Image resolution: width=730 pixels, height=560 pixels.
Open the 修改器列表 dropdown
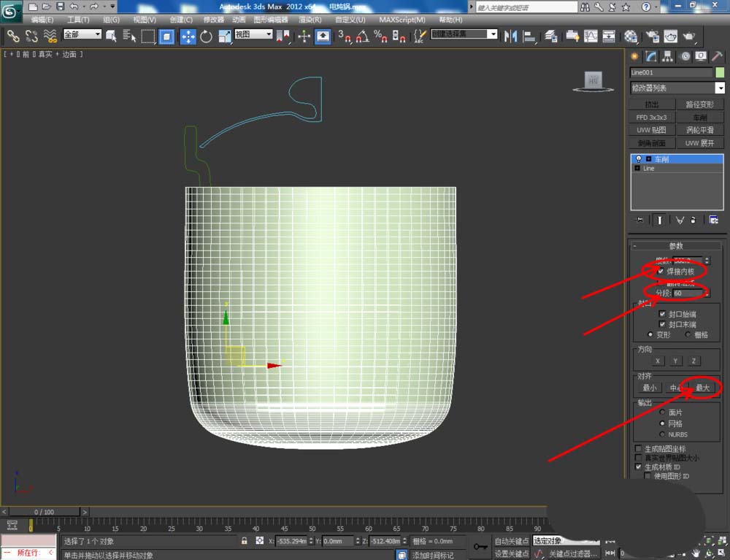[677, 88]
